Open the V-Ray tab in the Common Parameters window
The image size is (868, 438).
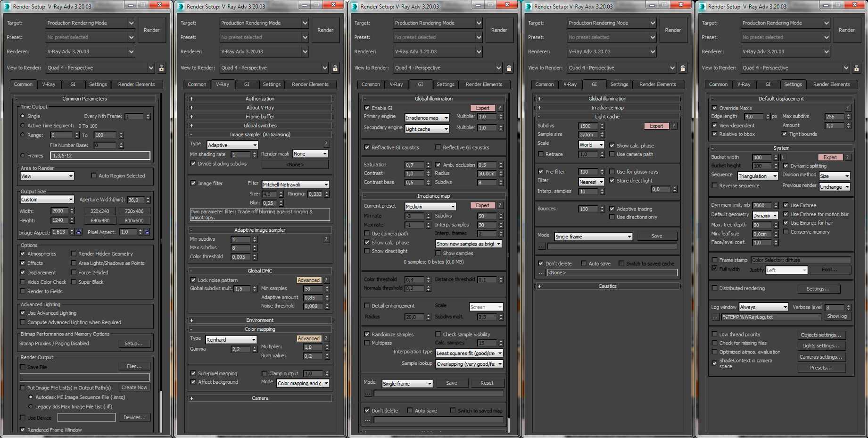(x=49, y=84)
